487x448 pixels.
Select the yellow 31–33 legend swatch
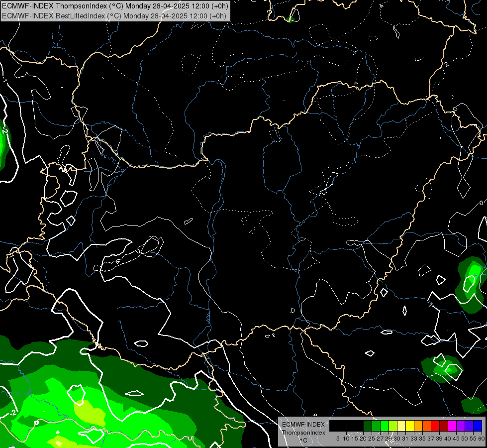point(410,426)
